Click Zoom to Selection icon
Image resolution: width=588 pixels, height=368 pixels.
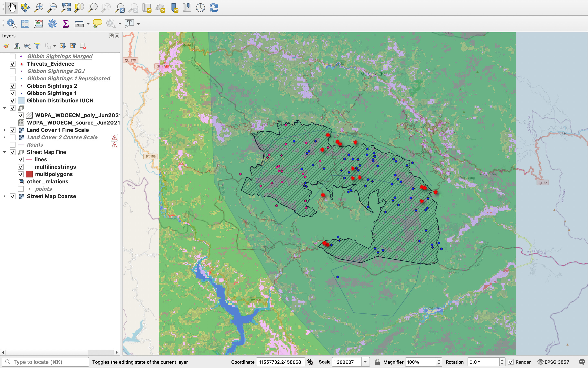pos(79,8)
